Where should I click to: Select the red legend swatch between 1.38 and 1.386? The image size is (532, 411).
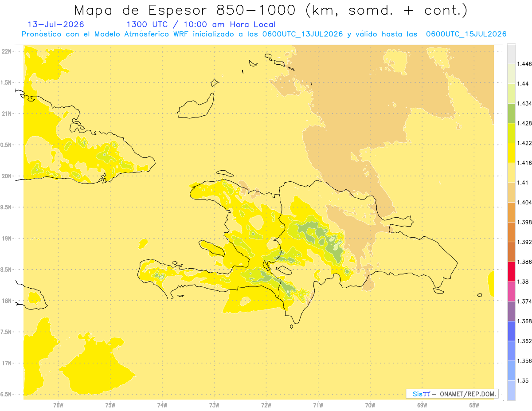tap(511, 272)
